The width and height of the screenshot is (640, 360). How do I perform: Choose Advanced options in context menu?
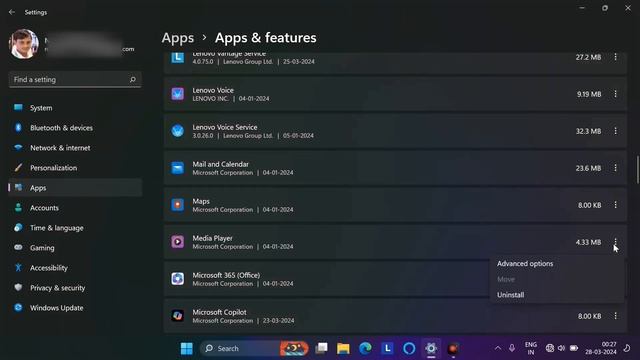[525, 264]
